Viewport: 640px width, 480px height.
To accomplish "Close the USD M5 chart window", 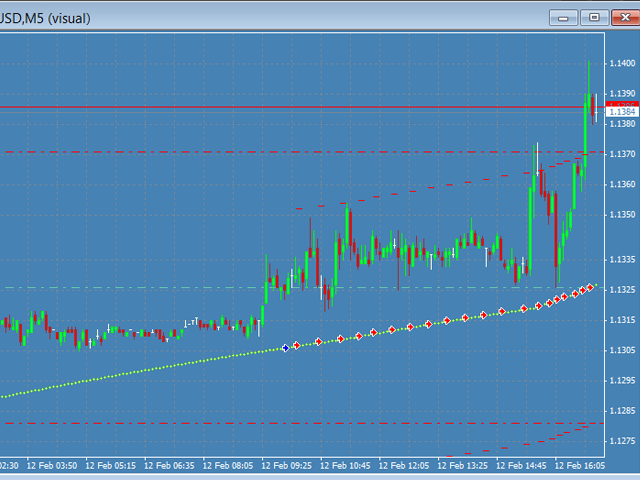I will click(x=623, y=17).
